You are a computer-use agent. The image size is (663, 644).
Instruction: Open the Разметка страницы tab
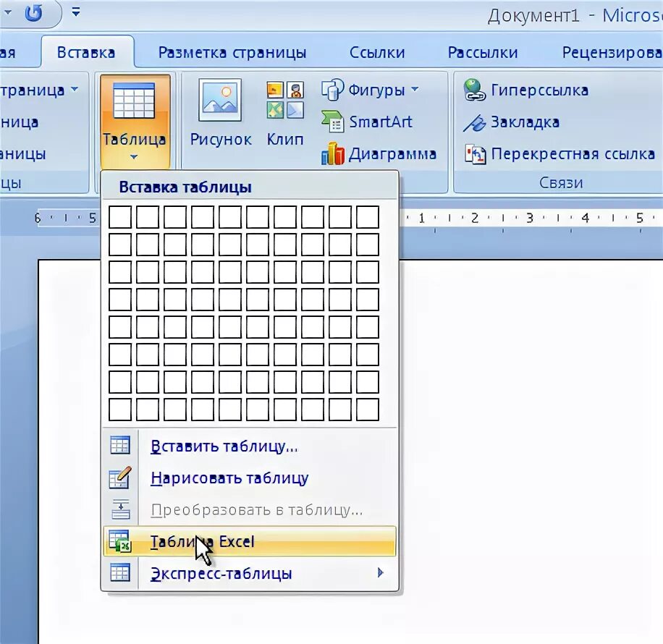[x=232, y=52]
